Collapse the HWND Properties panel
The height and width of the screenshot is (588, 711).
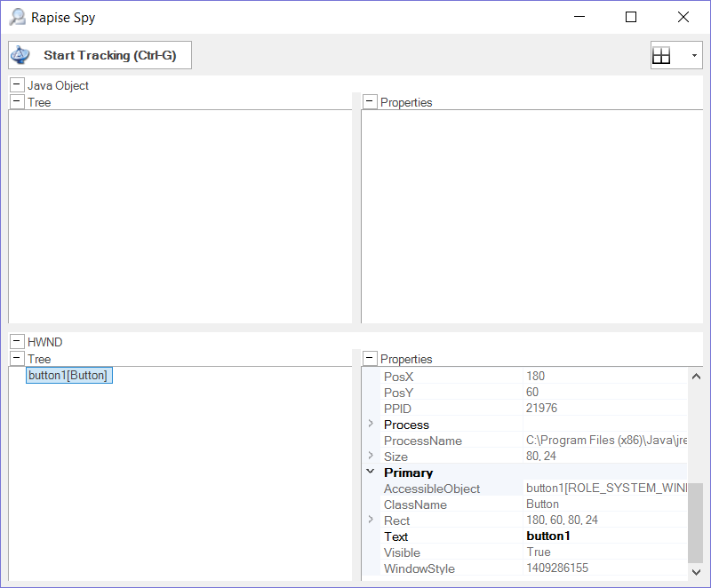tap(370, 359)
